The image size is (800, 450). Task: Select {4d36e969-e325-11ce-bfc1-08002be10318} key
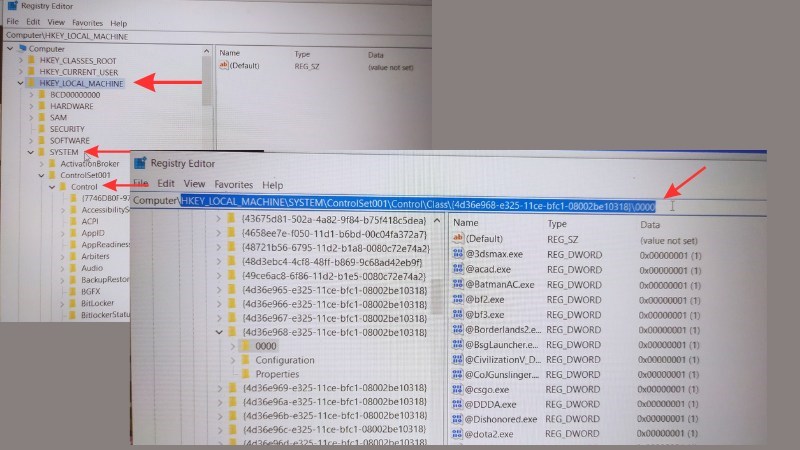[335, 388]
